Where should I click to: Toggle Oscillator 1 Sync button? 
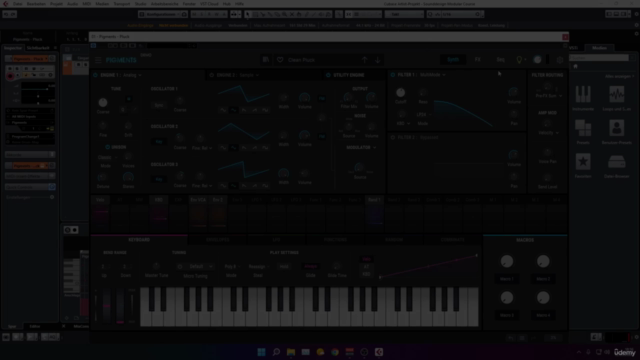(x=159, y=105)
